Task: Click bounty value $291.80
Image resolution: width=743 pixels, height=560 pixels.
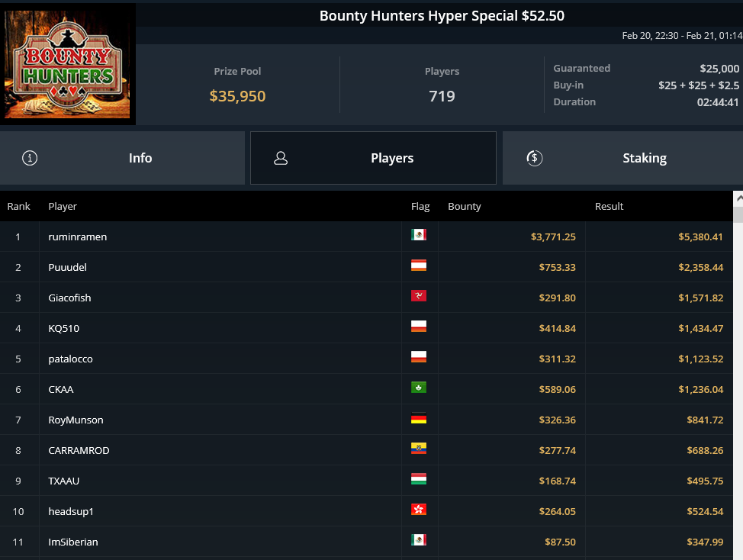Action: click(557, 298)
